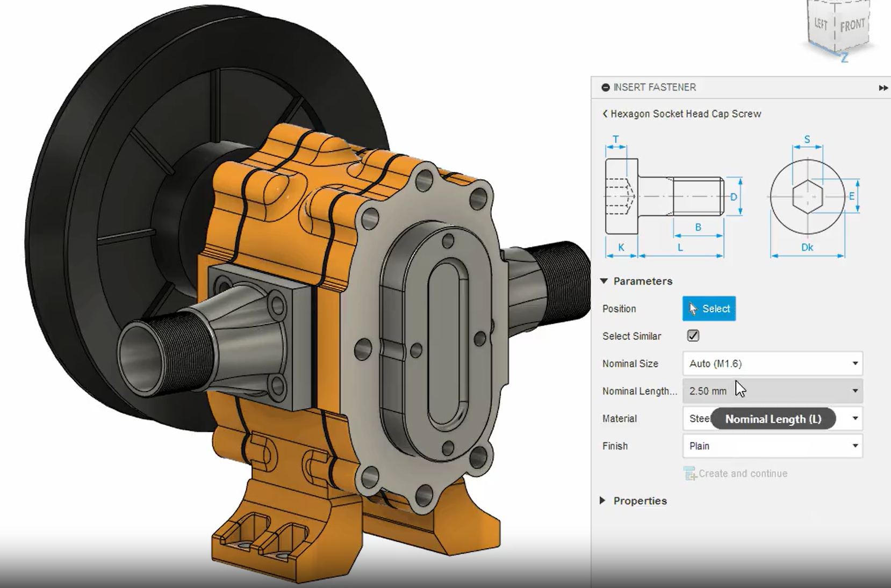This screenshot has height=588, width=891.
Task: Click the Insert Fastener panel collapse circle icon
Action: (606, 88)
